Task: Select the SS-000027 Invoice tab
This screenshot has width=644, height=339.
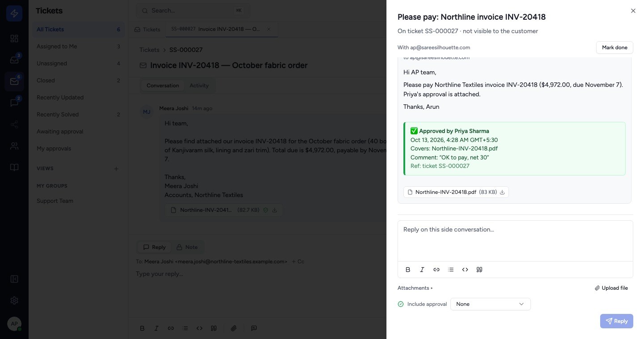Action: [x=222, y=29]
